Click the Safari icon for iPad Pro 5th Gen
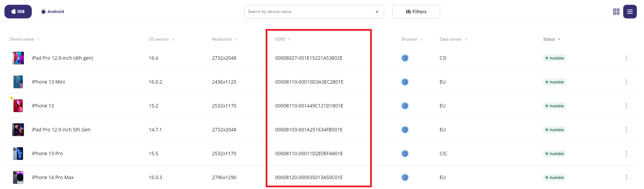Image resolution: width=644 pixels, height=189 pixels. [x=405, y=130]
